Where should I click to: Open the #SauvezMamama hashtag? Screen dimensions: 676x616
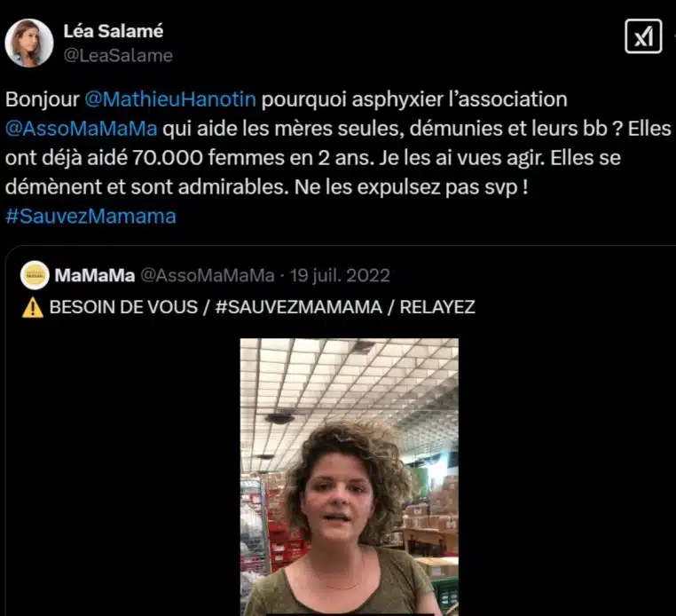click(91, 216)
